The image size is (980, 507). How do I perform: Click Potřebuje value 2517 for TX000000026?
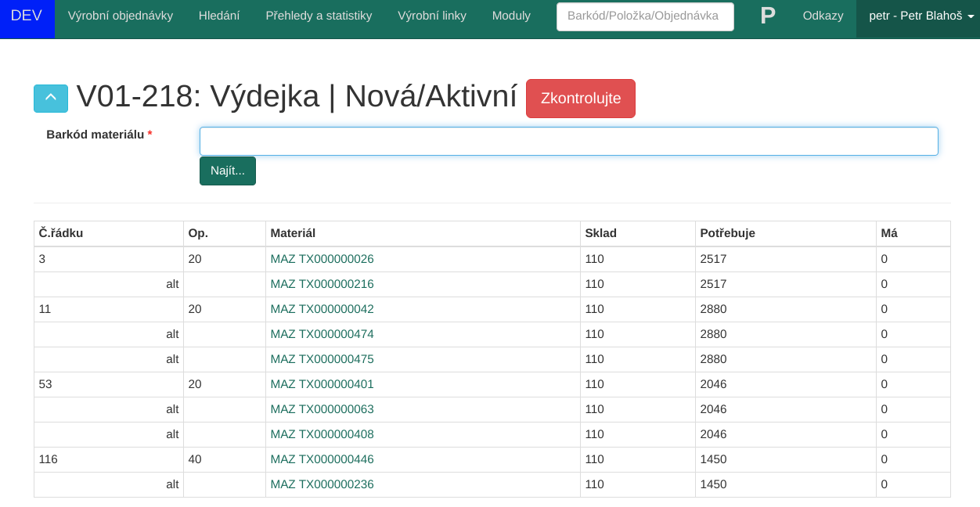click(x=714, y=259)
